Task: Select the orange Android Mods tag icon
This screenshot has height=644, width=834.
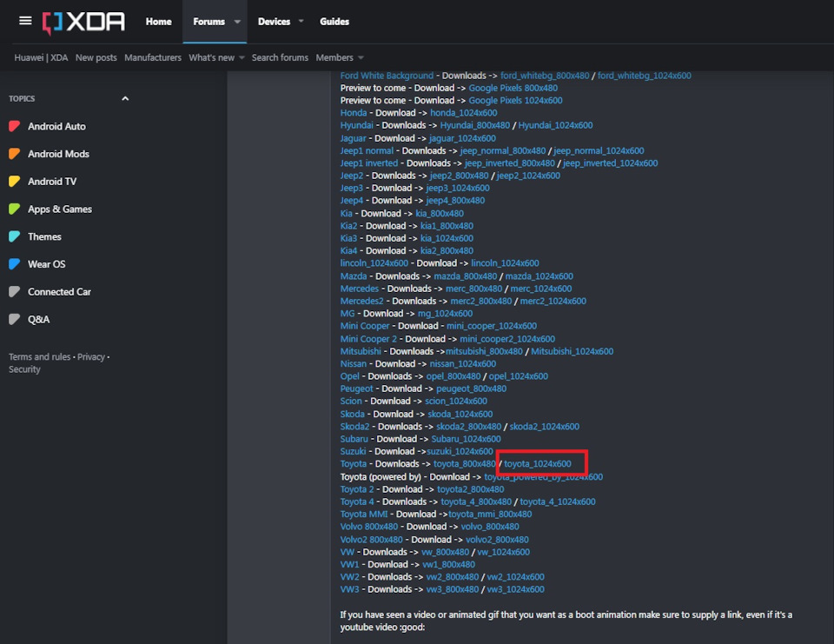Action: click(x=15, y=154)
